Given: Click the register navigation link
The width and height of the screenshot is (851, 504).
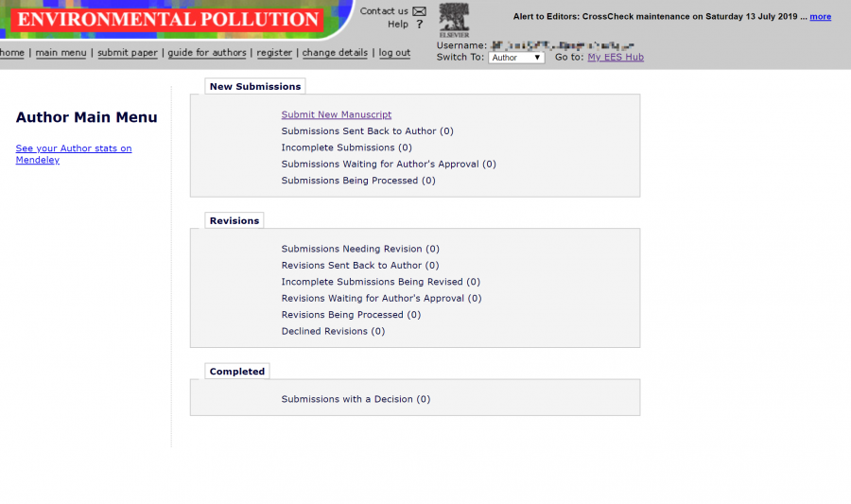Looking at the screenshot, I should (274, 53).
